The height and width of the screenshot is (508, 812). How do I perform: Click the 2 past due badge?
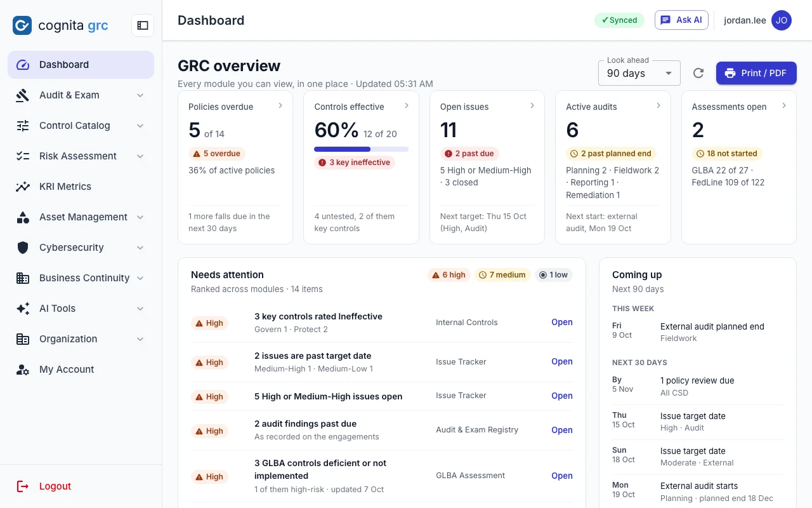coord(470,154)
